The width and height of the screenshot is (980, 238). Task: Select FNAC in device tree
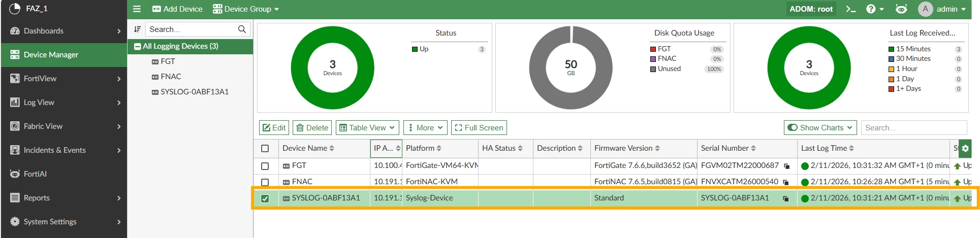tap(171, 77)
